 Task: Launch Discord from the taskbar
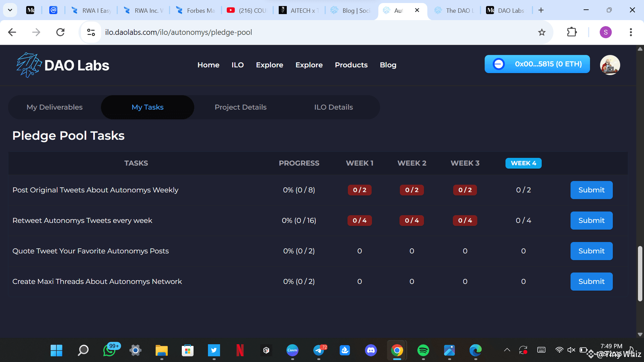pyautogui.click(x=371, y=350)
